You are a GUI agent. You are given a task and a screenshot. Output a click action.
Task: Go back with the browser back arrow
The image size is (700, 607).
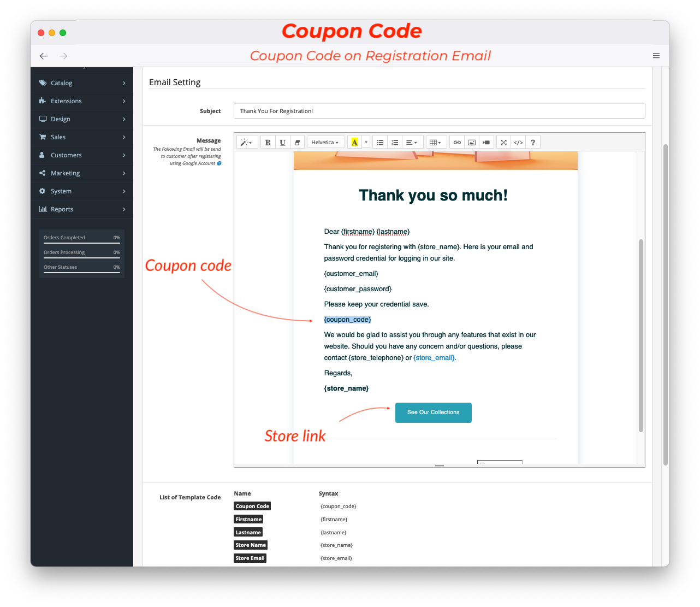(x=44, y=56)
